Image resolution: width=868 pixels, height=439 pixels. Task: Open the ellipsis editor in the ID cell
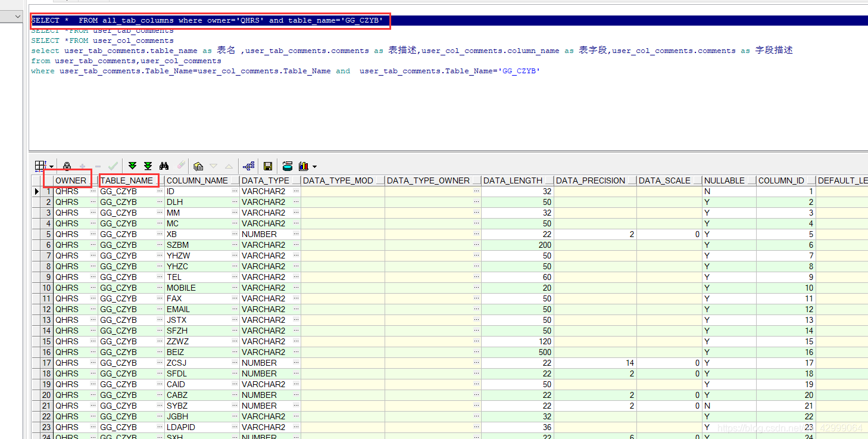235,191
